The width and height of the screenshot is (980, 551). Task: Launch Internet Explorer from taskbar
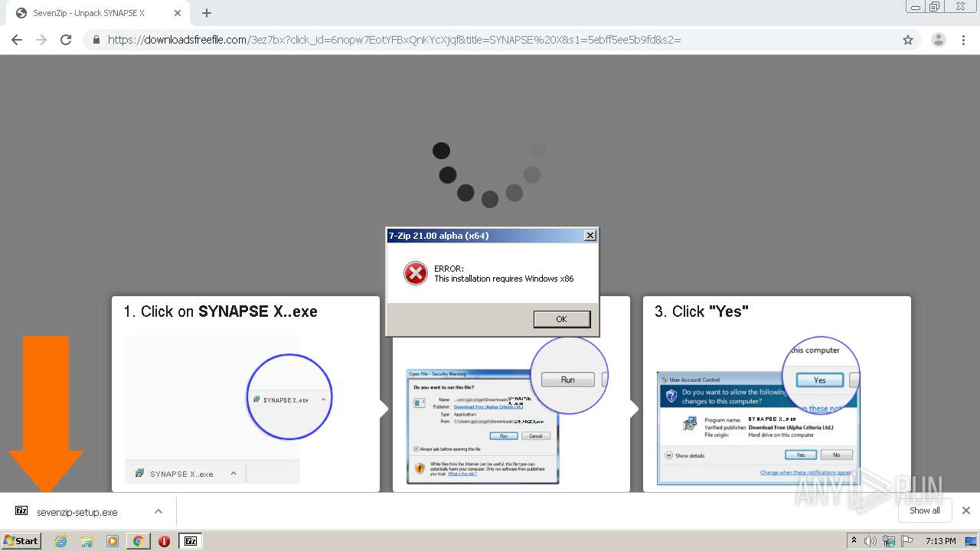point(60,541)
